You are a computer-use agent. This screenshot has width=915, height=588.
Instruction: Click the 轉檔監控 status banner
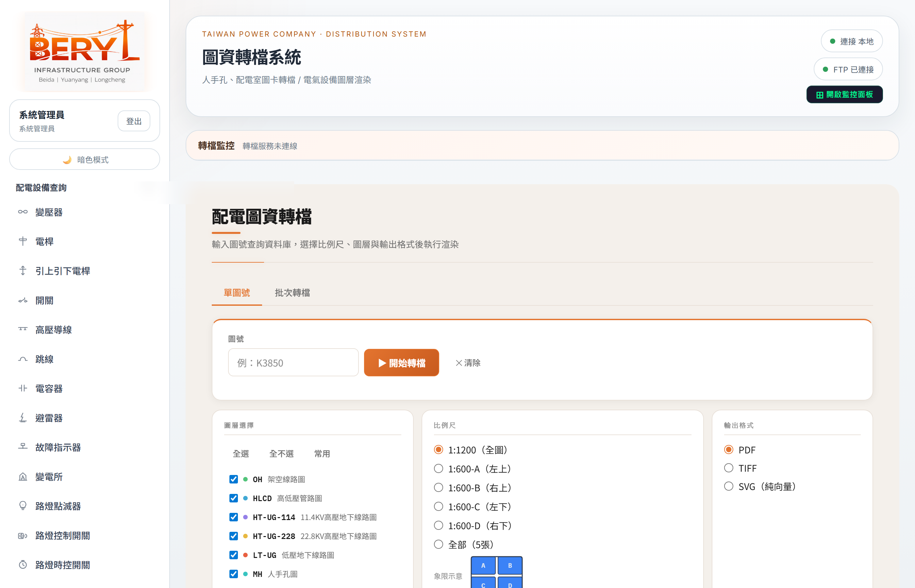coord(542,145)
